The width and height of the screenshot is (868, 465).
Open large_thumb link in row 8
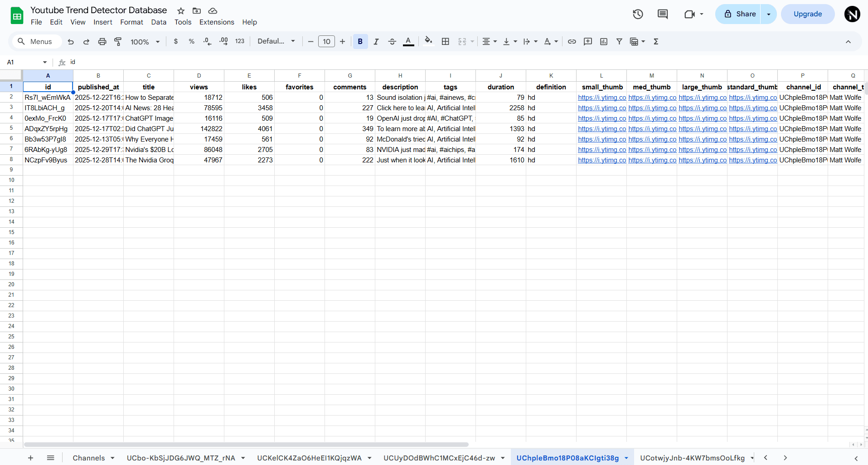(x=702, y=160)
